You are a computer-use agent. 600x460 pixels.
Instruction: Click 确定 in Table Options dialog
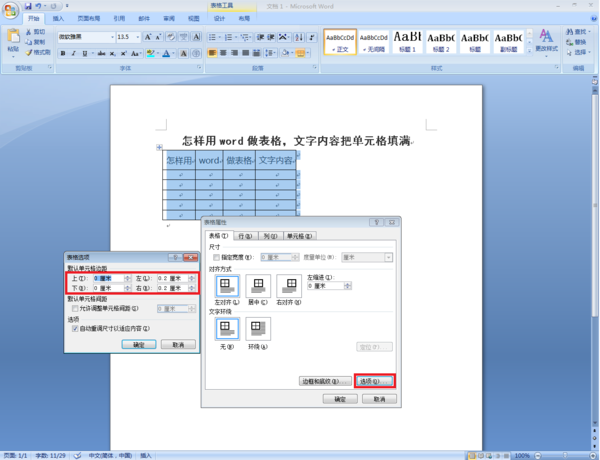tap(139, 345)
